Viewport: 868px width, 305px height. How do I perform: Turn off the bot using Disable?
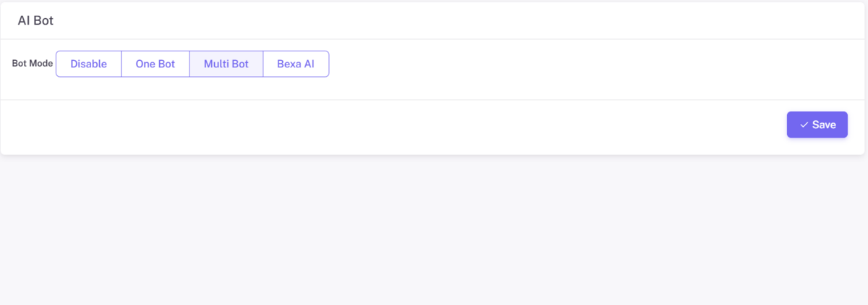[88, 64]
